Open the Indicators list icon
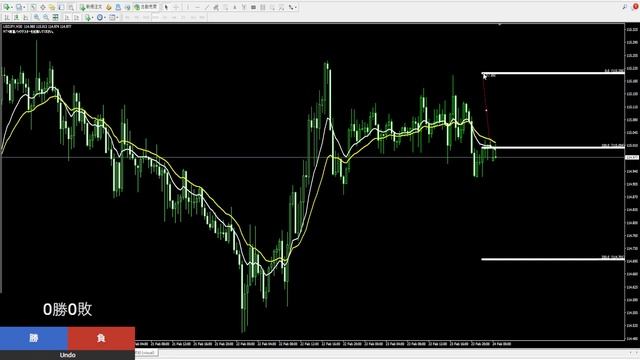 click(x=88, y=17)
